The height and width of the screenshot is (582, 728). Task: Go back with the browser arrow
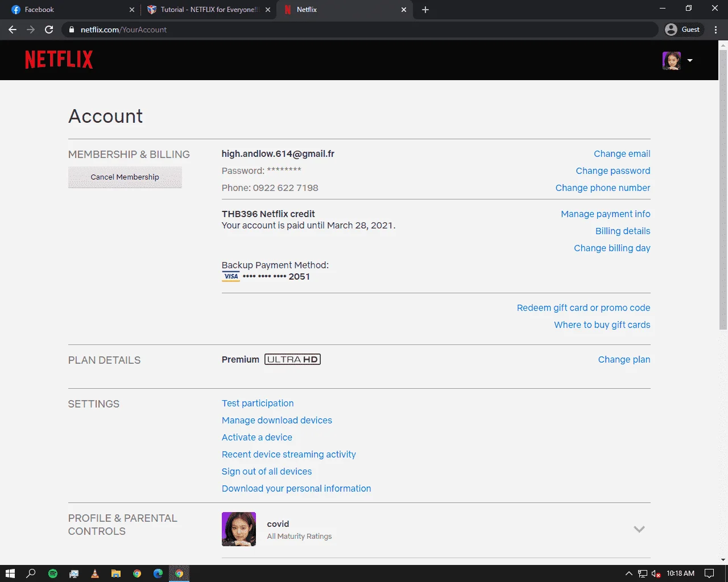click(x=13, y=30)
